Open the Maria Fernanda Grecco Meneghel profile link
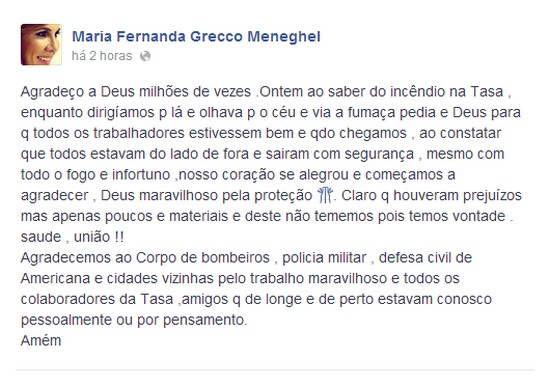The height and width of the screenshot is (387, 550). click(x=196, y=36)
